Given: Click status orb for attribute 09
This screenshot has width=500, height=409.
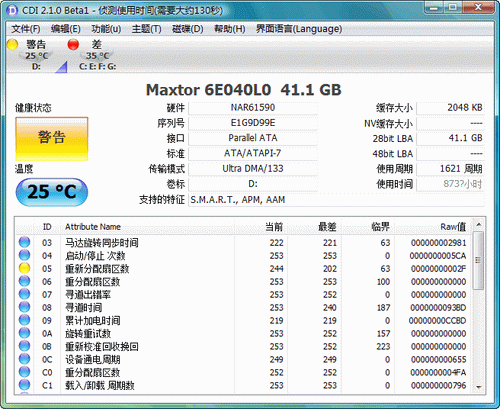Looking at the screenshot, I should point(24,320).
